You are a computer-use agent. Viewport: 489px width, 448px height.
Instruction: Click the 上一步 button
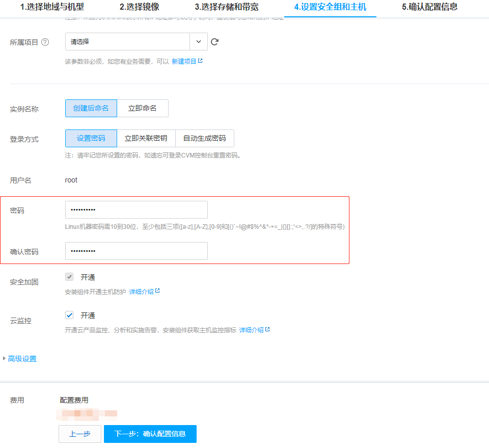80,434
